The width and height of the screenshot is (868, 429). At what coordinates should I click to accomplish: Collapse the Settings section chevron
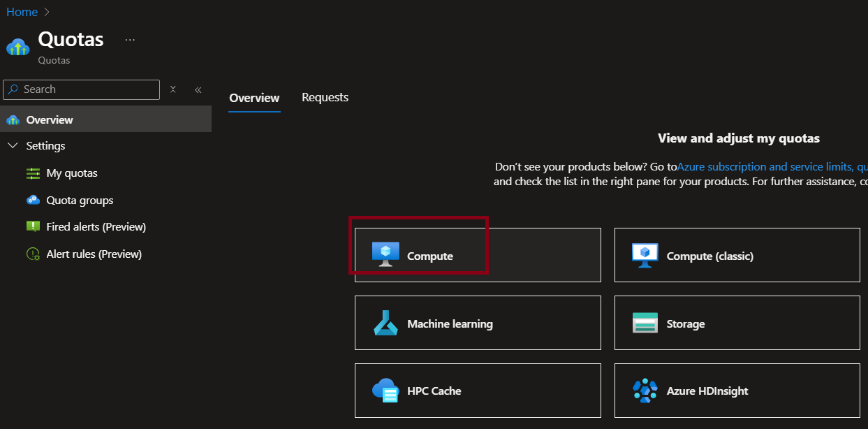click(13, 146)
